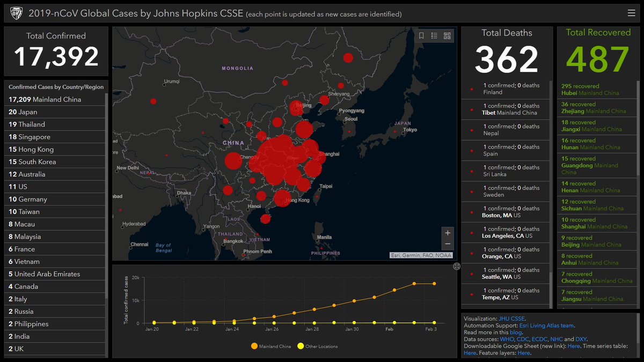Screen dimensions: 644x362
Task: Select 11 US row
Action: [55, 187]
